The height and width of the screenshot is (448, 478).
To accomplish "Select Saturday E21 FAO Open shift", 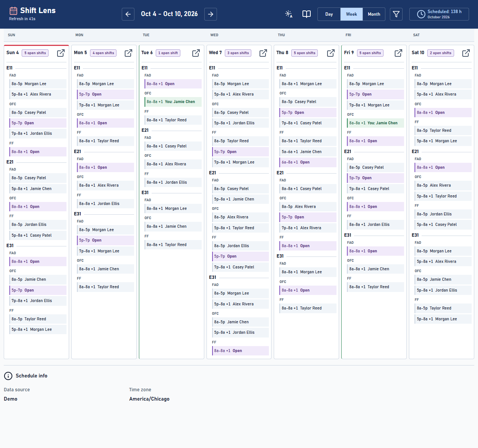I will [x=443, y=168].
